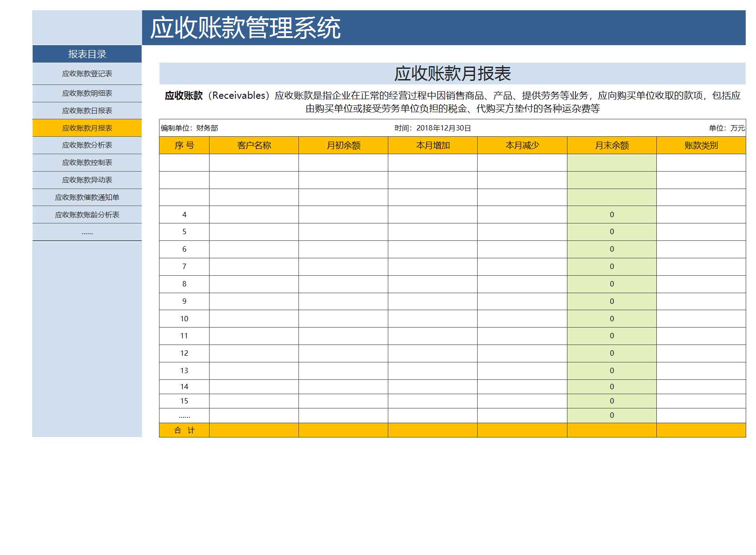
Task: Click the sidebar ...... placeholder row
Action: pyautogui.click(x=87, y=232)
